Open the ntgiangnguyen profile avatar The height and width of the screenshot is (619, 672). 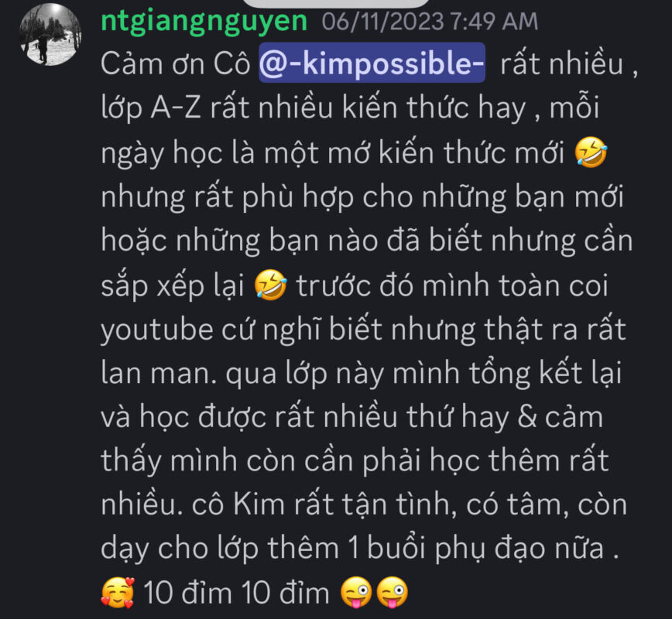[x=50, y=34]
